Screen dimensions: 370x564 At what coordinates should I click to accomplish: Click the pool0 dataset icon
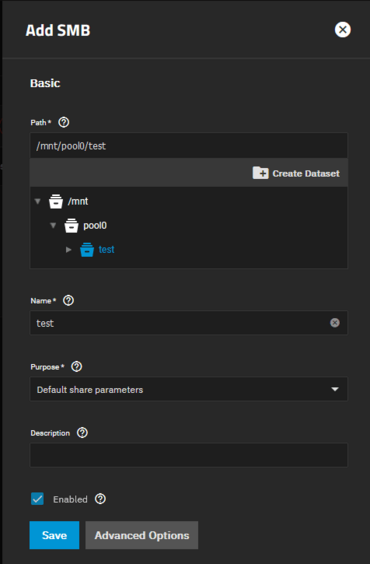(x=71, y=226)
